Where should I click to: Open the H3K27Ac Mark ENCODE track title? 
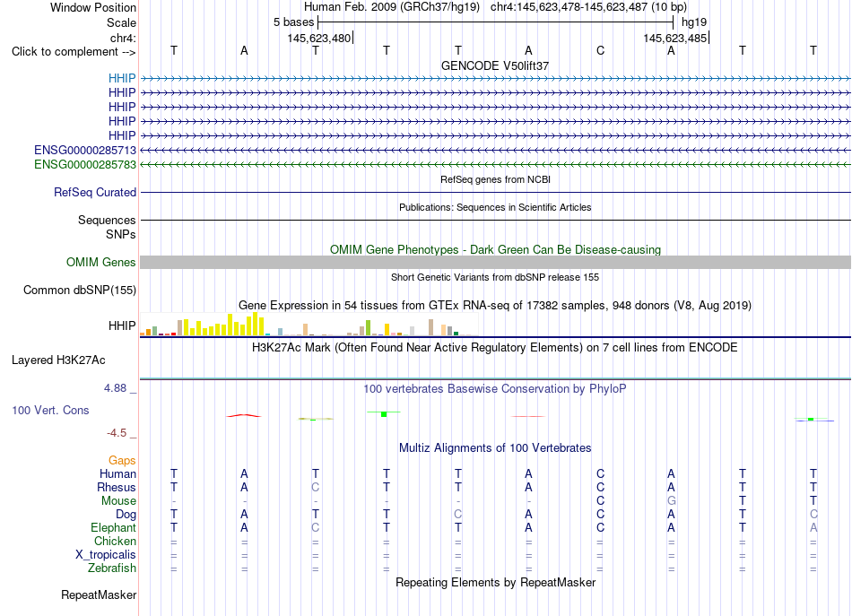495,348
